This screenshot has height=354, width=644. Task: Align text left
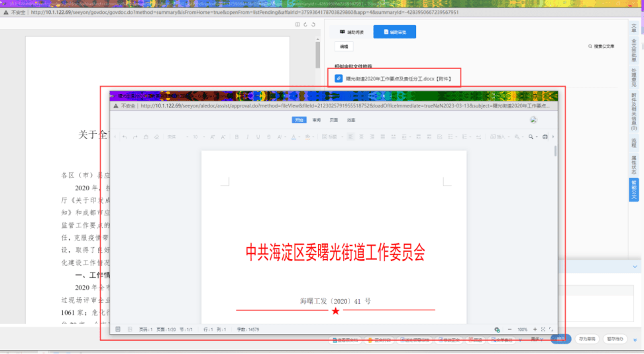pos(350,137)
